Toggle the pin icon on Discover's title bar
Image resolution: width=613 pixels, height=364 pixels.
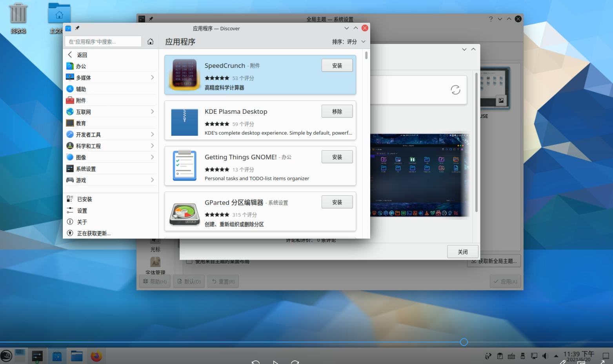pos(77,28)
